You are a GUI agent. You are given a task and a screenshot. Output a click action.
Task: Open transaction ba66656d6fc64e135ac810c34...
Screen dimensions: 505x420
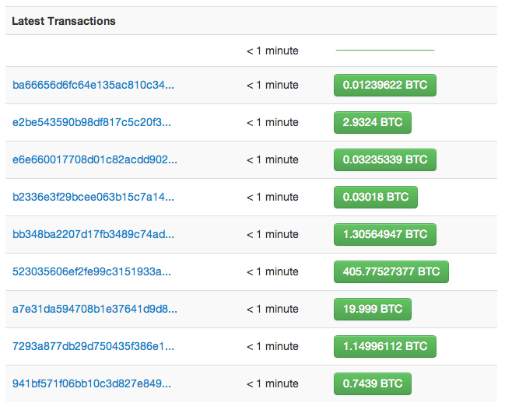tap(93, 85)
